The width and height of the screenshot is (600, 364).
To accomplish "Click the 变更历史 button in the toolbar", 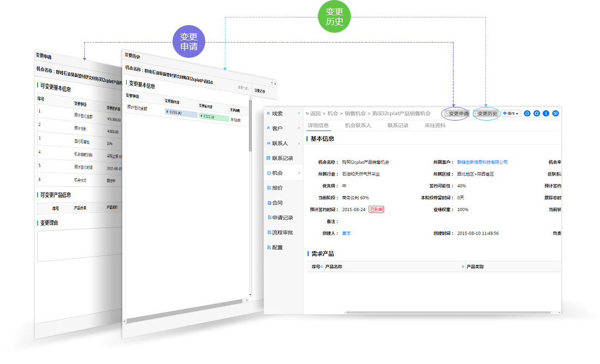I will pos(486,114).
